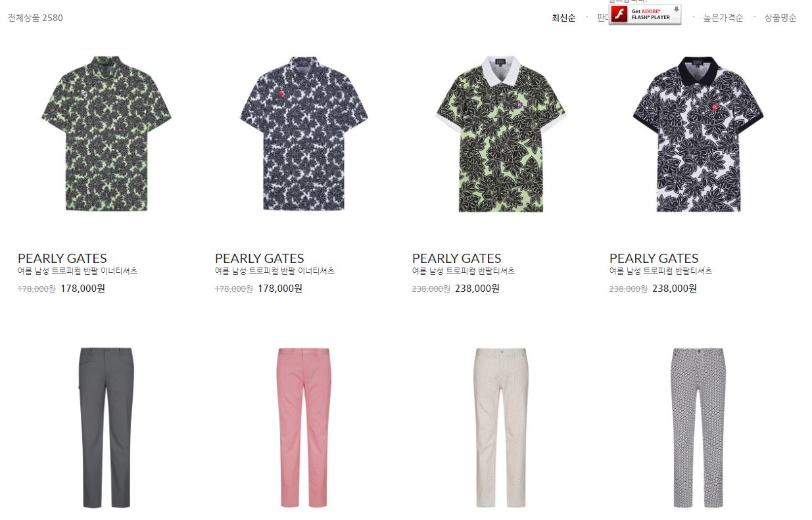Open first PEARLY GATES brand title link
This screenshot has height=520, width=812.
(x=62, y=258)
